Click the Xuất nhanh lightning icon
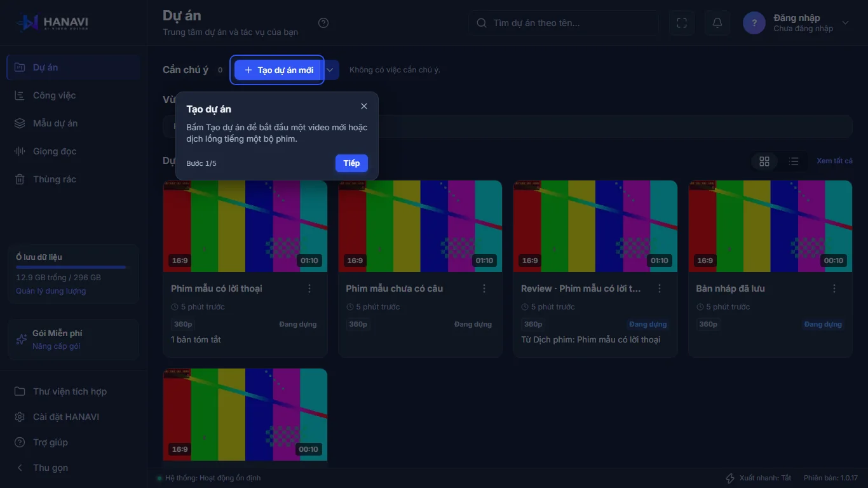This screenshot has width=868, height=488. pos(730,478)
